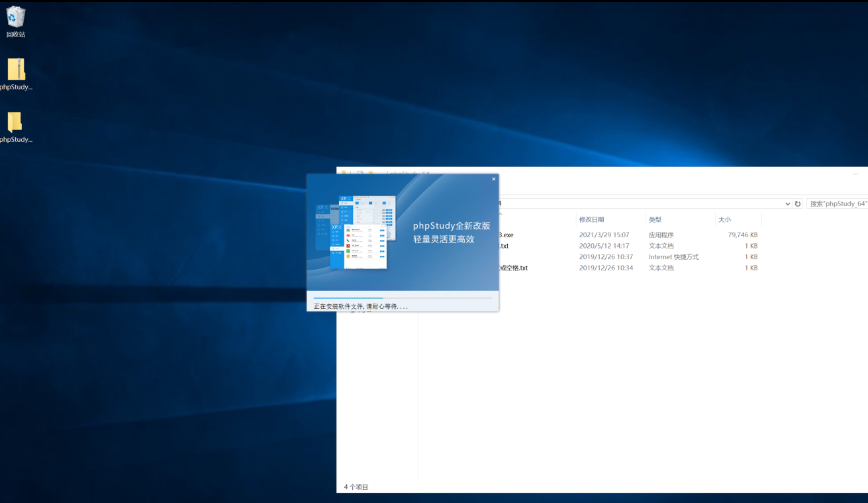868x503 pixels.
Task: Click the phpStudy全新改版 headline text
Action: [452, 225]
